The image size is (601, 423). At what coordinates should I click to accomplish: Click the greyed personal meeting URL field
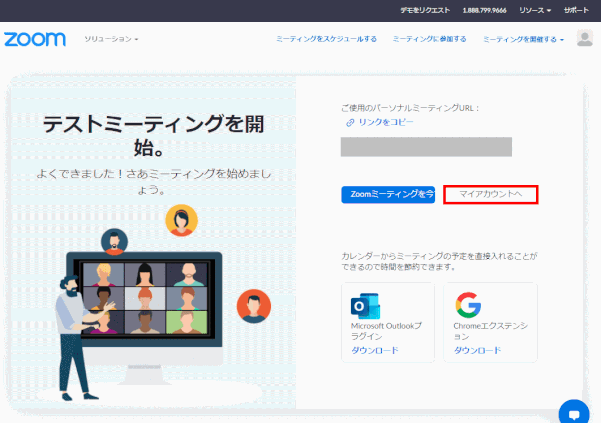point(426,147)
